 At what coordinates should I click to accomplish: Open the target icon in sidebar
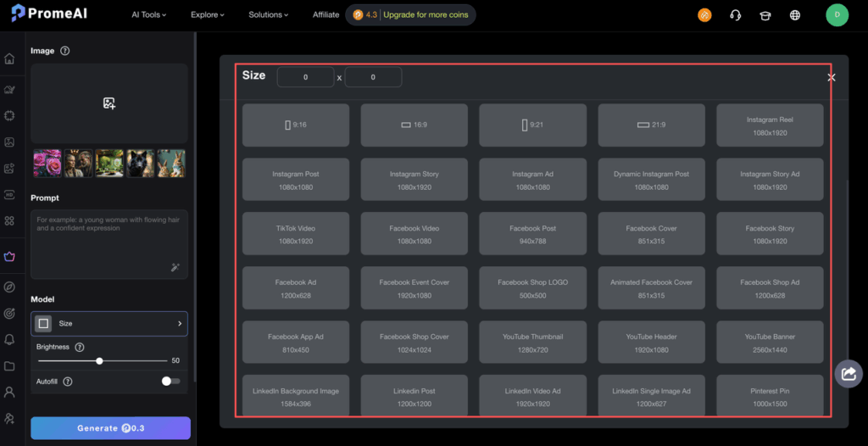tap(8, 314)
